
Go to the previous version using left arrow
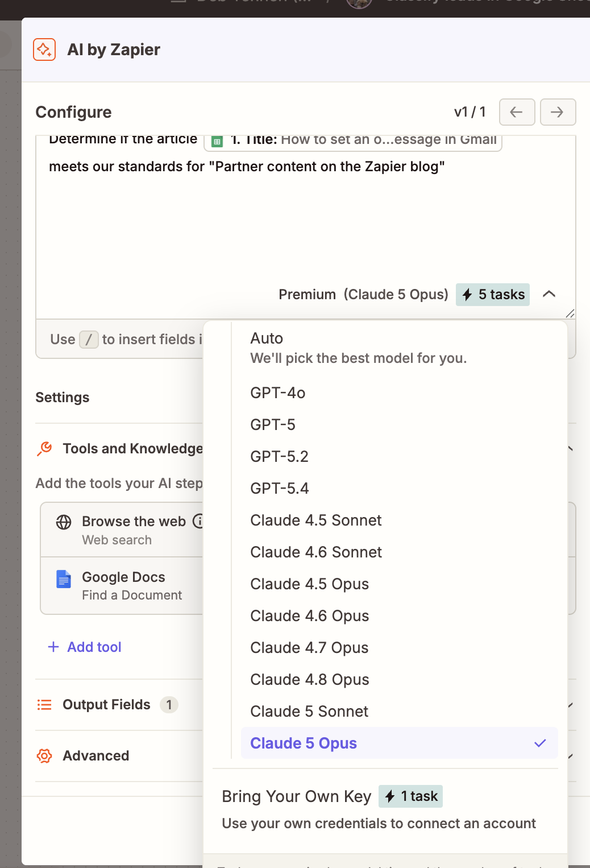coord(517,112)
